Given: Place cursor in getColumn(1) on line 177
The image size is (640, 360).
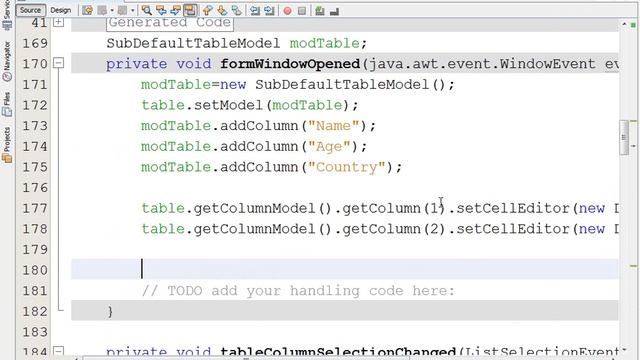Looking at the screenshot, I should 393,209.
